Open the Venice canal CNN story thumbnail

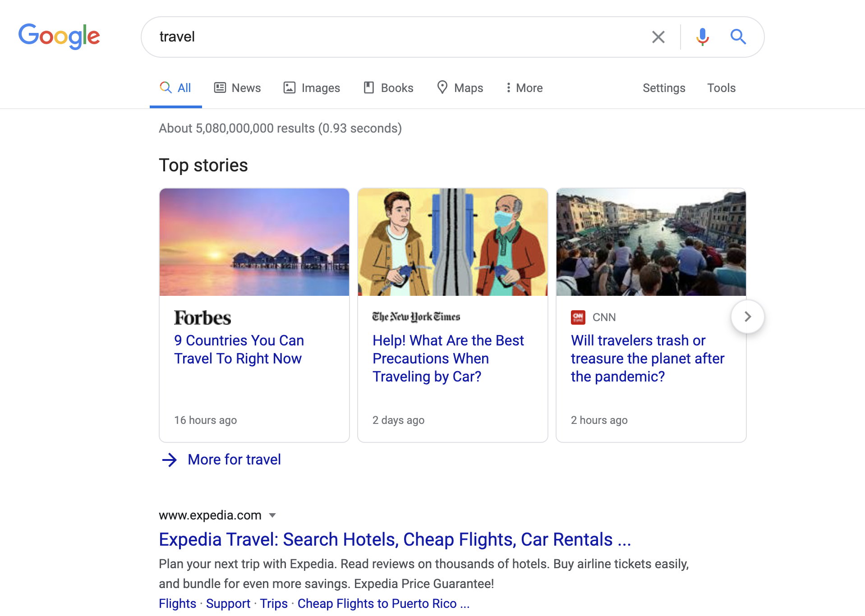coord(651,242)
